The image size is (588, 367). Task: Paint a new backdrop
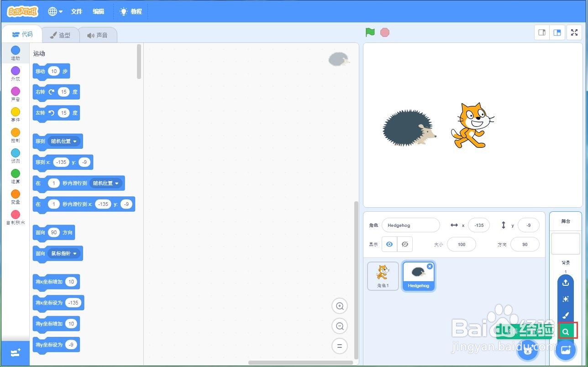tap(566, 315)
